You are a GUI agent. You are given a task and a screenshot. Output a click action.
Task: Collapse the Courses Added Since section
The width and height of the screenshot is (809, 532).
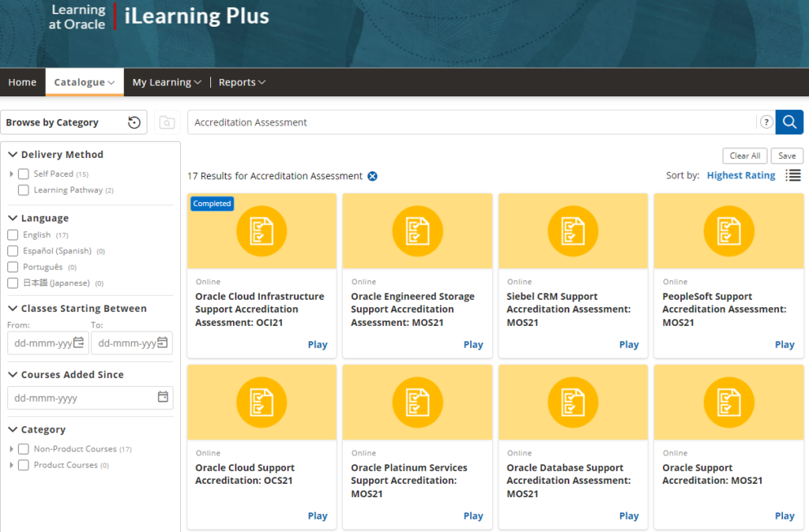coord(13,374)
